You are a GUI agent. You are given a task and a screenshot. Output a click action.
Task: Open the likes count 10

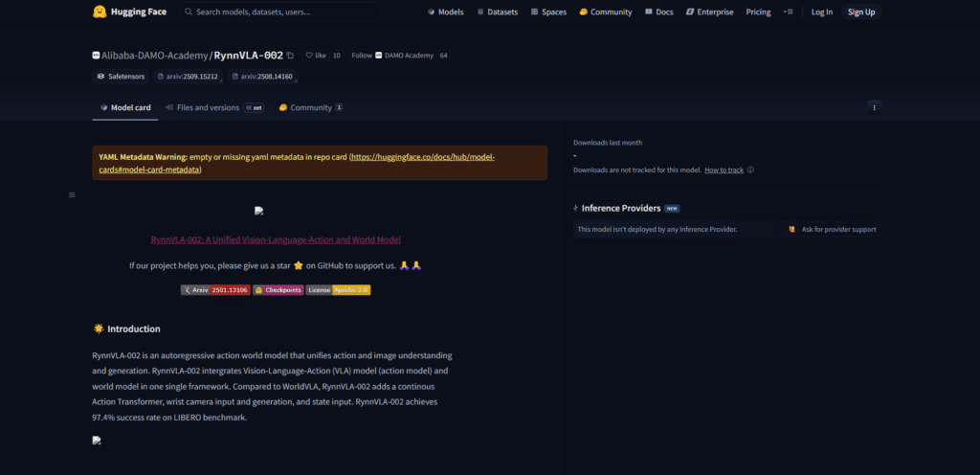pos(336,56)
